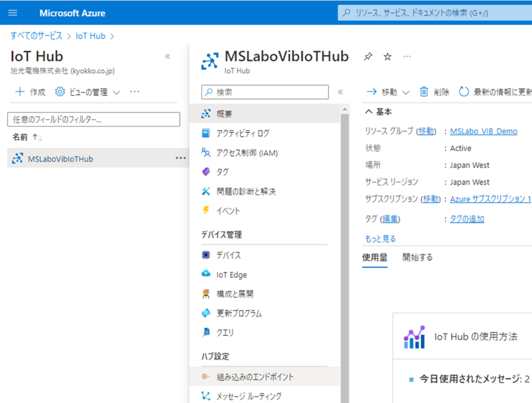The image size is (532, 403).
Task: Click the メッセージ ルーティング icon
Action: (206, 396)
